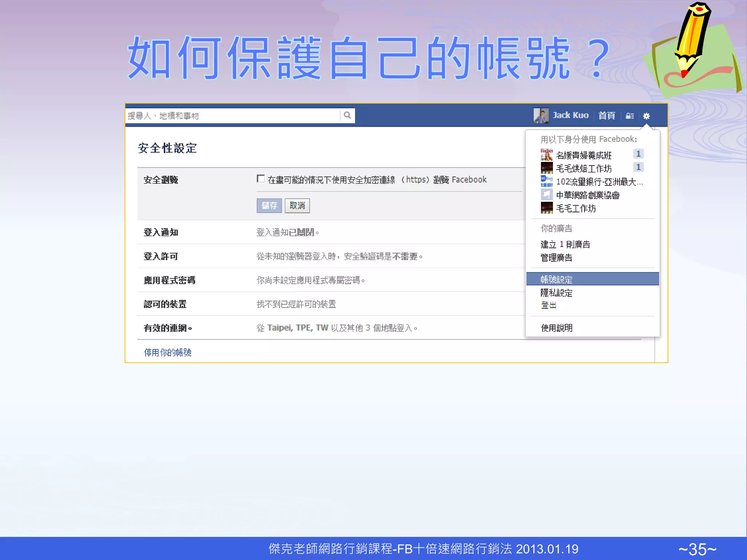Switch to page 毛毛烘焙工作坊
Viewport: 747px width, 560px height.
click(584, 168)
